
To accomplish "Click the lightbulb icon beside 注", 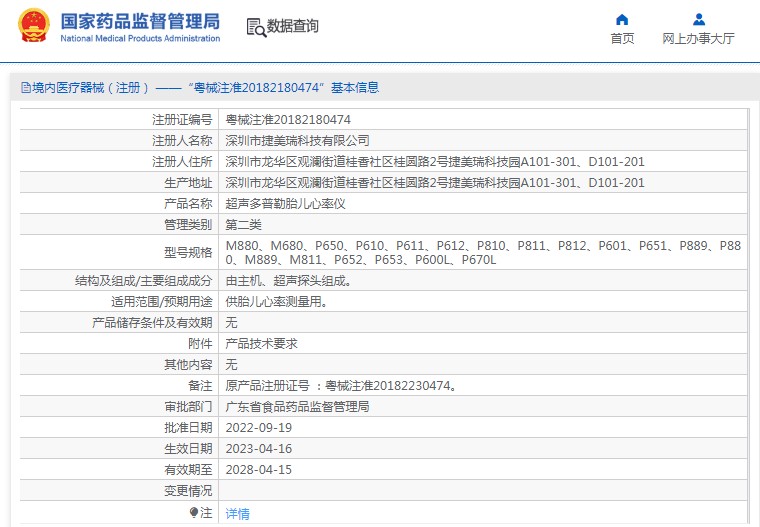I will 194,512.
